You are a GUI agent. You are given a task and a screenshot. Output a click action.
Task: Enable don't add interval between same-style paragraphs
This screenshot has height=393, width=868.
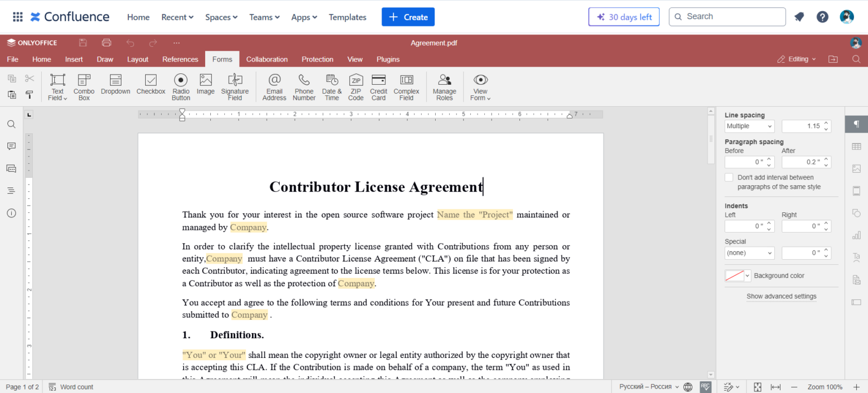click(729, 177)
